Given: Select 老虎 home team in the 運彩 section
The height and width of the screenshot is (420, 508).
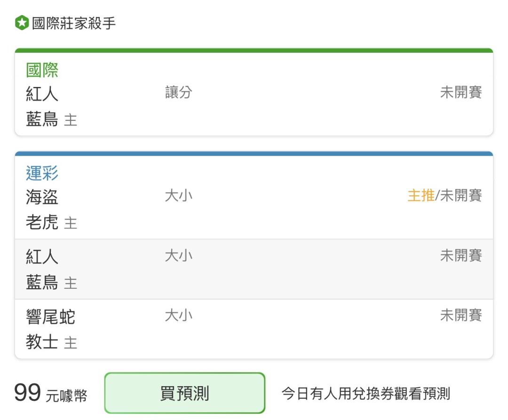Looking at the screenshot, I should [42, 222].
